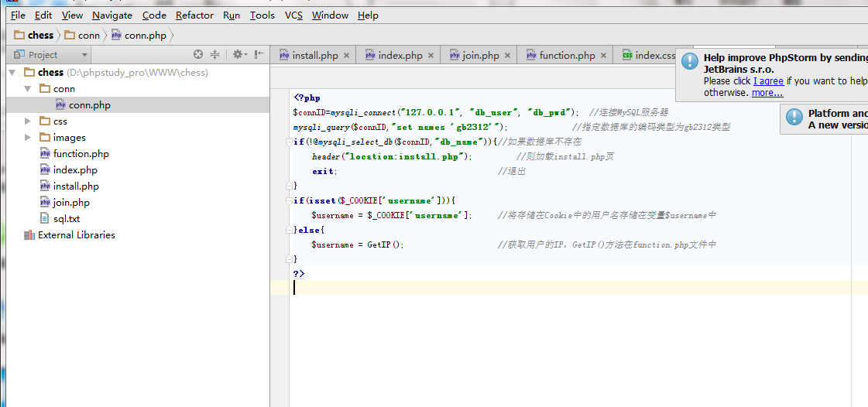Click the Project panel title icon
Viewport: 868px width, 407px height.
[19, 55]
